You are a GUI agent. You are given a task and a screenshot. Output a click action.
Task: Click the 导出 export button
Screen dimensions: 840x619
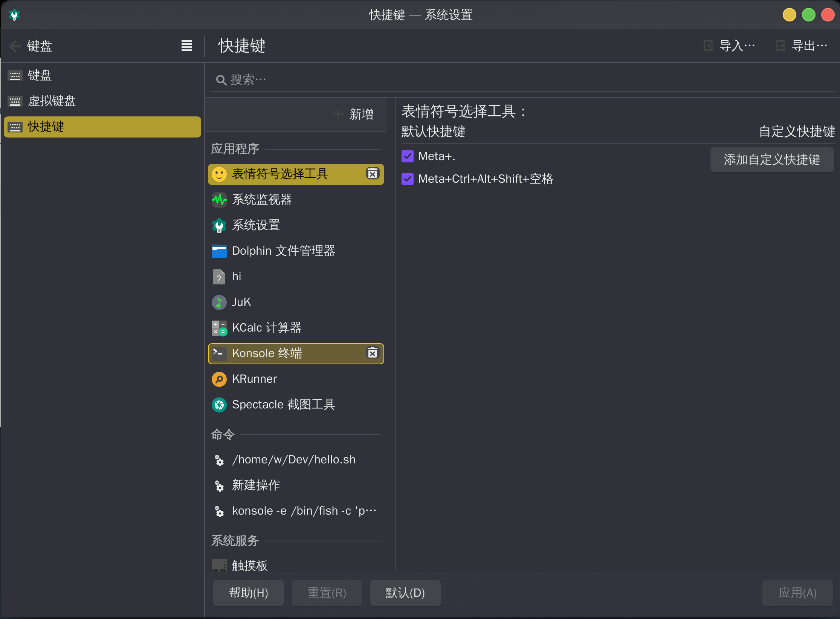(802, 46)
